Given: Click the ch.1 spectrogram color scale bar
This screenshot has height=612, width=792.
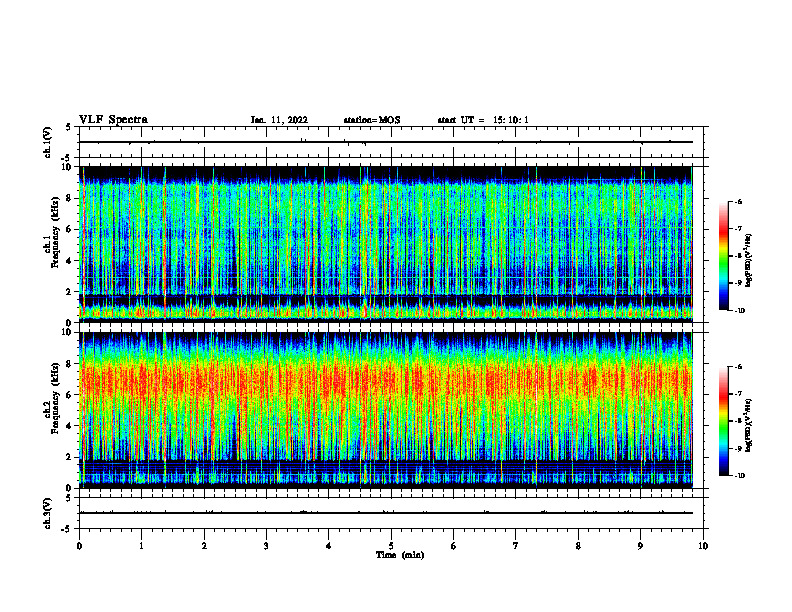Looking at the screenshot, I should [x=723, y=256].
